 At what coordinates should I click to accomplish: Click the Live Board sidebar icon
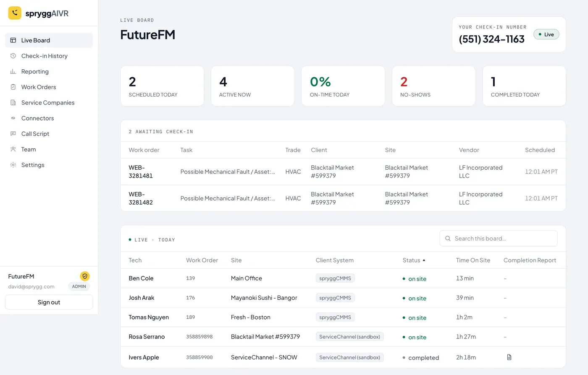[13, 40]
